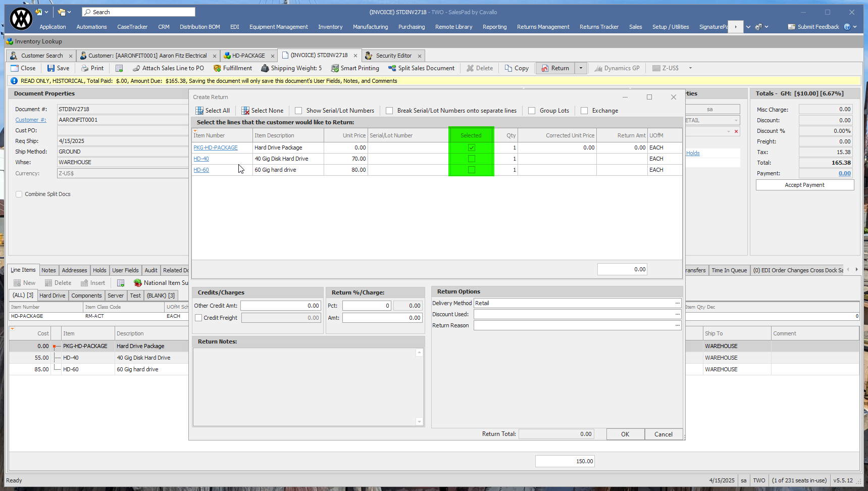Click the Print icon in toolbar

pos(85,68)
